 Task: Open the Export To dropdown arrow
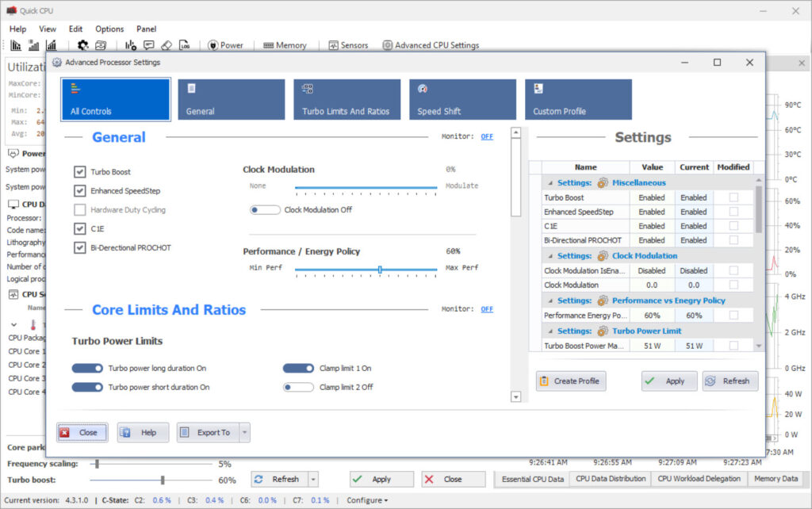click(x=244, y=432)
